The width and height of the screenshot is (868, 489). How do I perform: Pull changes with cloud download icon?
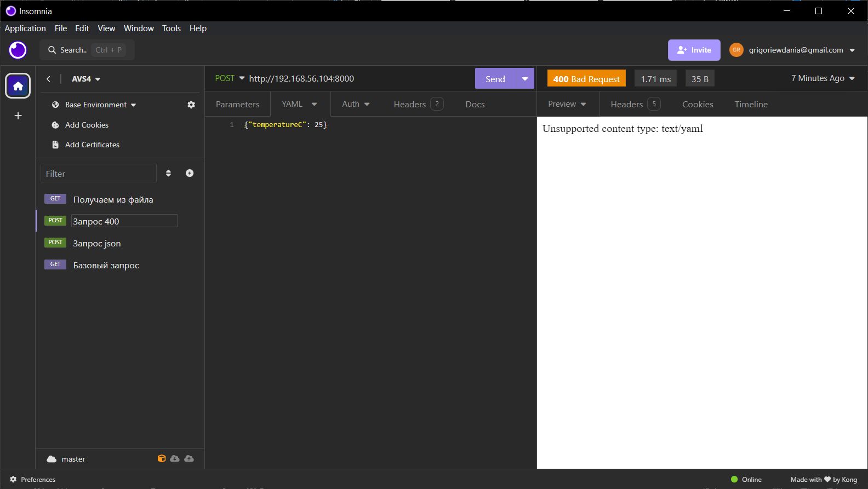175,458
